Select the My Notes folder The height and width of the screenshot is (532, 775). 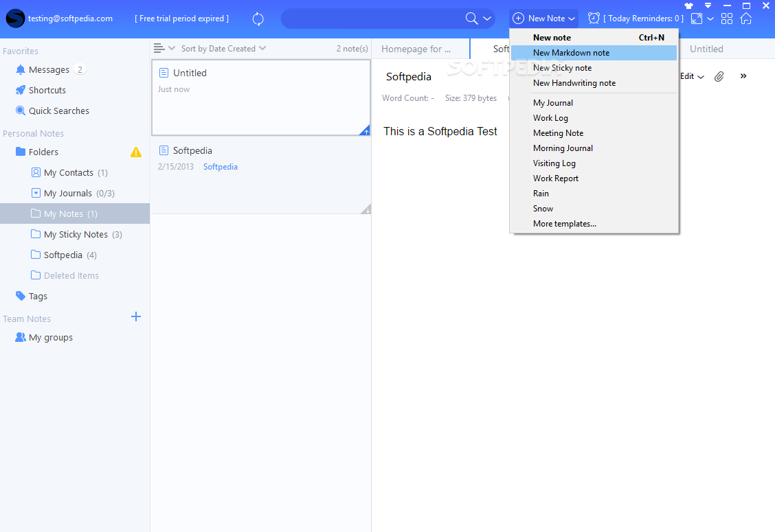click(x=75, y=213)
